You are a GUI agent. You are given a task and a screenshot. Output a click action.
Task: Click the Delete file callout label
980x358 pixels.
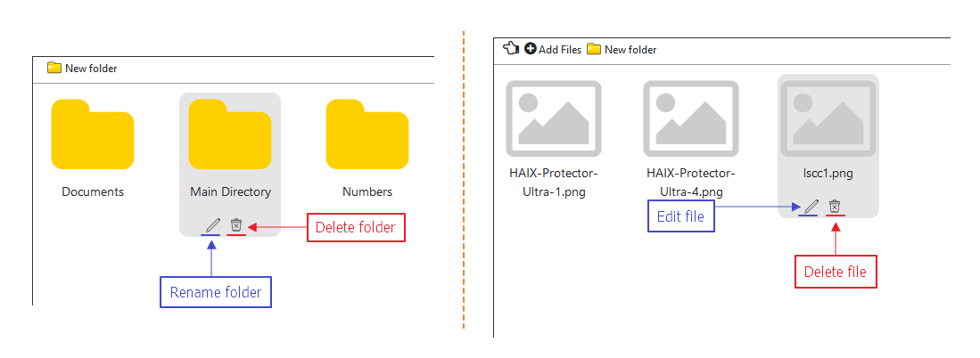coord(836,272)
